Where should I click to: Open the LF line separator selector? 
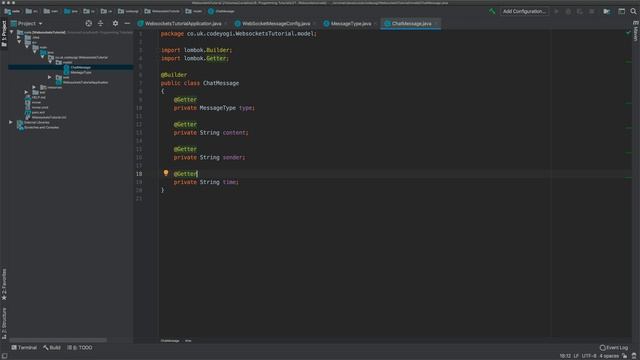click(x=576, y=356)
